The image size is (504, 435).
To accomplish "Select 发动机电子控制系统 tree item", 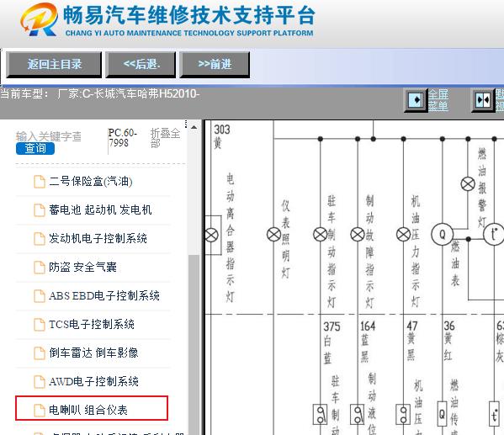I will 98,239.
